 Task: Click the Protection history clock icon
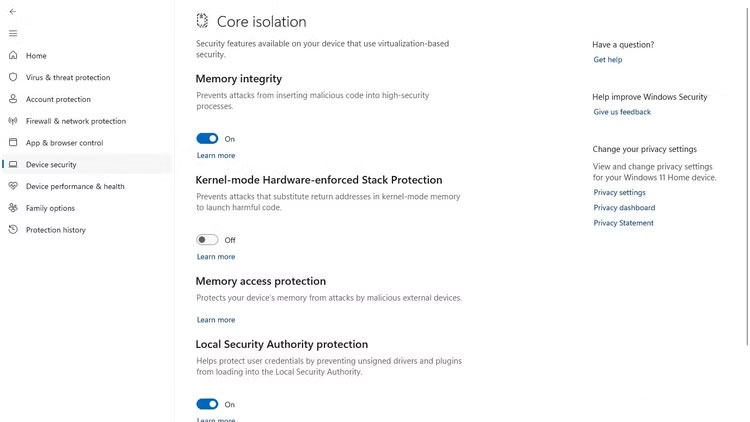(13, 230)
